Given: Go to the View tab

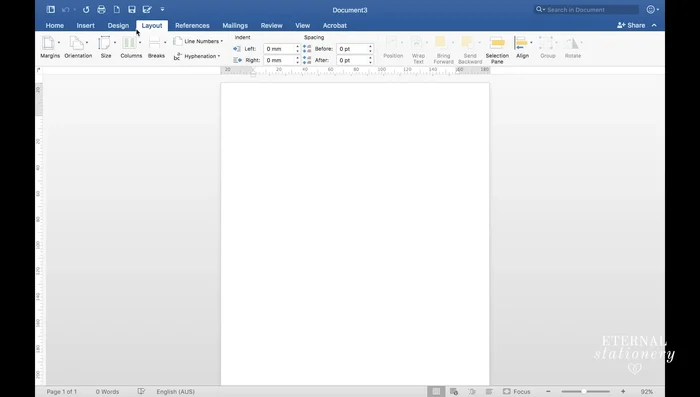Looking at the screenshot, I should 302,25.
